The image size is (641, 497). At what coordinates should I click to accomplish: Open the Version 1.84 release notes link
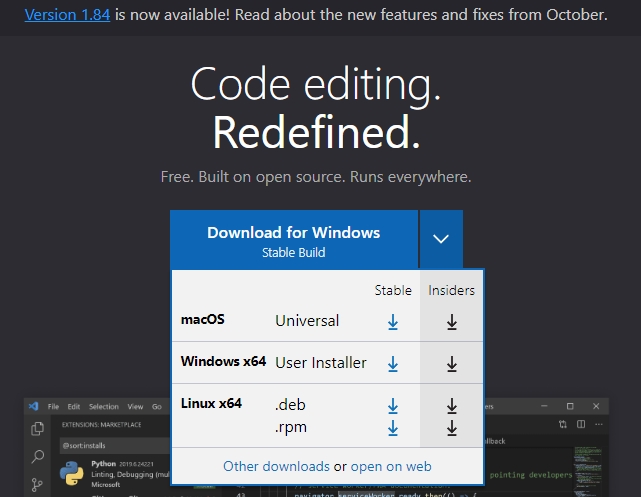click(61, 15)
